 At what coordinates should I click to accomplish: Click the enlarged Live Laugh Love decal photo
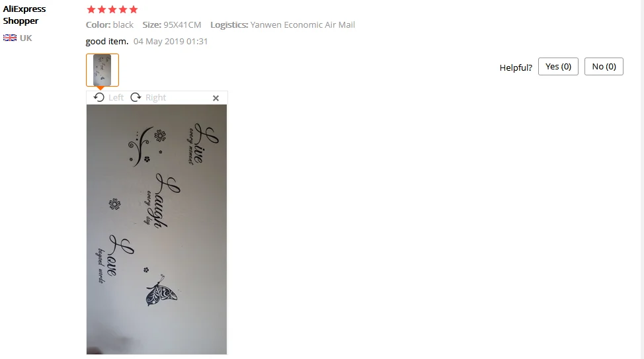tap(157, 229)
